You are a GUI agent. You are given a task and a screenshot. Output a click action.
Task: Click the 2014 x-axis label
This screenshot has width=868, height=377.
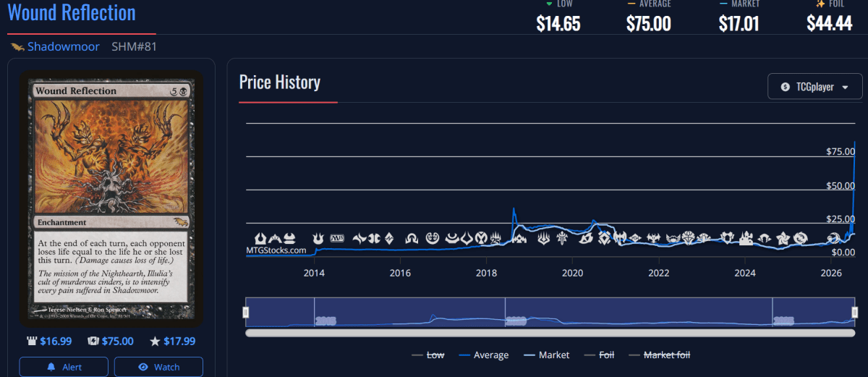pos(314,273)
